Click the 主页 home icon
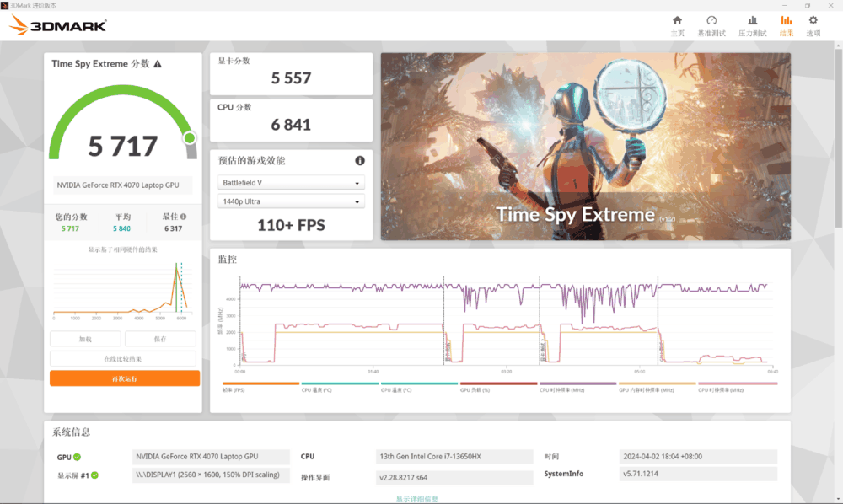The width and height of the screenshot is (843, 504). pos(677,24)
